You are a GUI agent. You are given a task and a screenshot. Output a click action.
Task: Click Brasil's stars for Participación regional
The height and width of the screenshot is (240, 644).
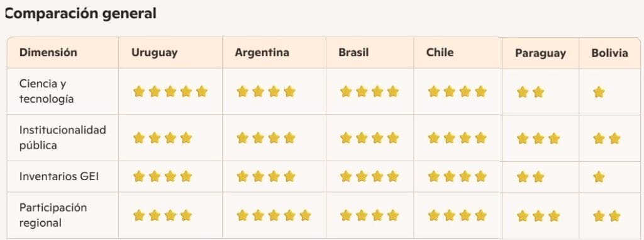pyautogui.click(x=370, y=215)
